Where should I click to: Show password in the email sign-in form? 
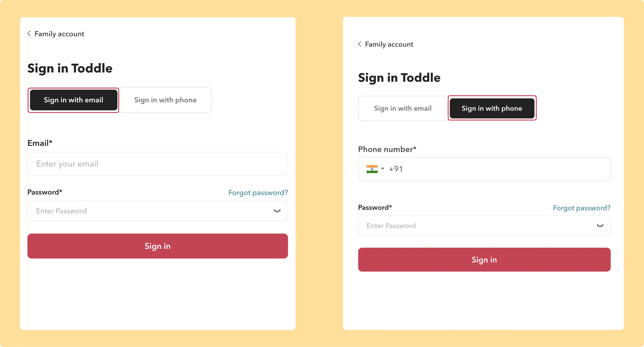pos(277,211)
